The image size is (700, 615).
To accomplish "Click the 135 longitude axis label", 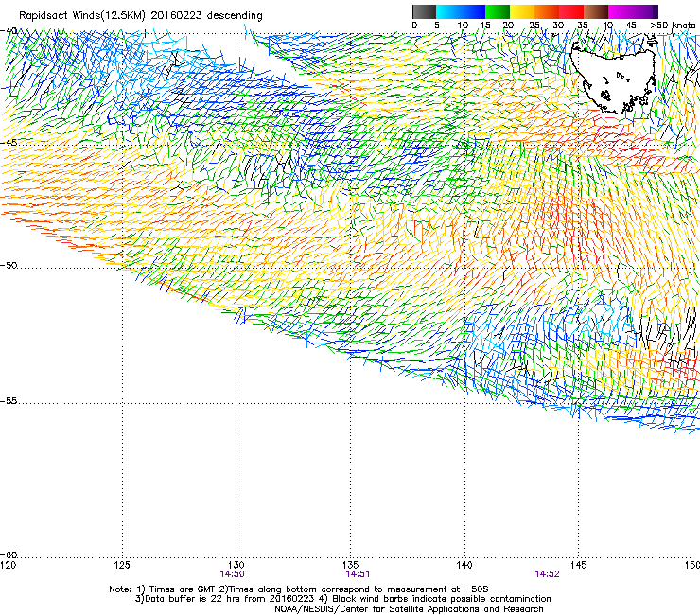I will point(350,565).
